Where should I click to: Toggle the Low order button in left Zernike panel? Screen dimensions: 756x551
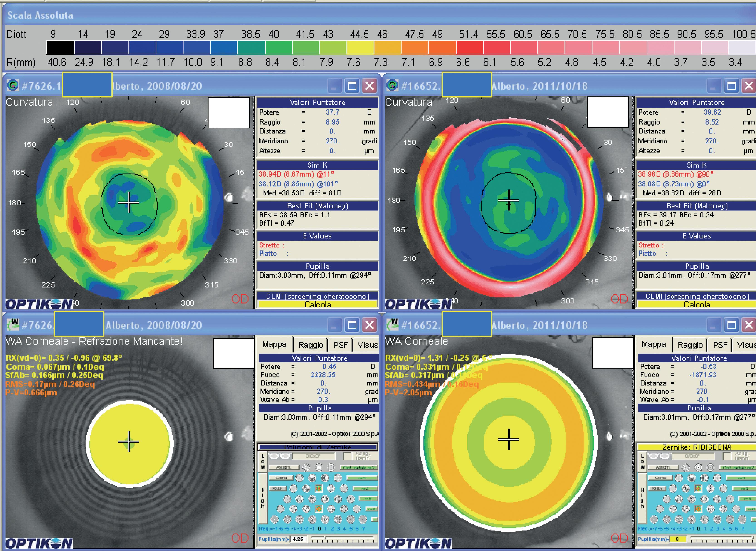(263, 462)
